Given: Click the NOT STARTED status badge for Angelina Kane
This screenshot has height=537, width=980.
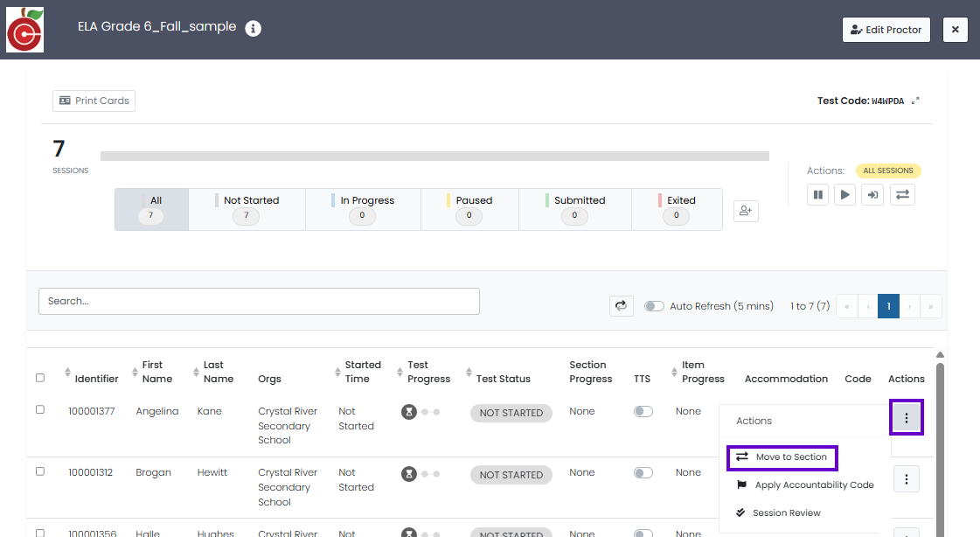Looking at the screenshot, I should click(511, 413).
